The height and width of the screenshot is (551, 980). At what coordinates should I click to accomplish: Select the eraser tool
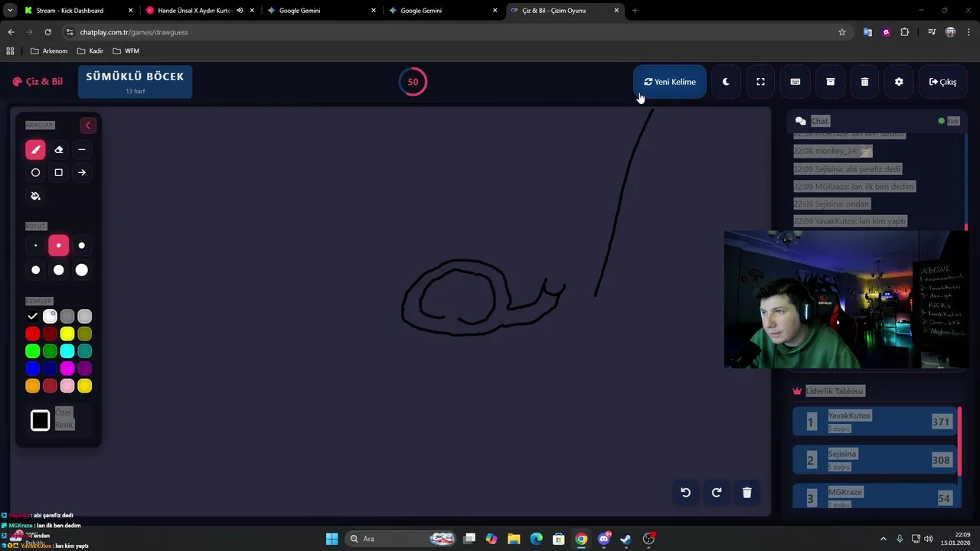[x=58, y=150]
